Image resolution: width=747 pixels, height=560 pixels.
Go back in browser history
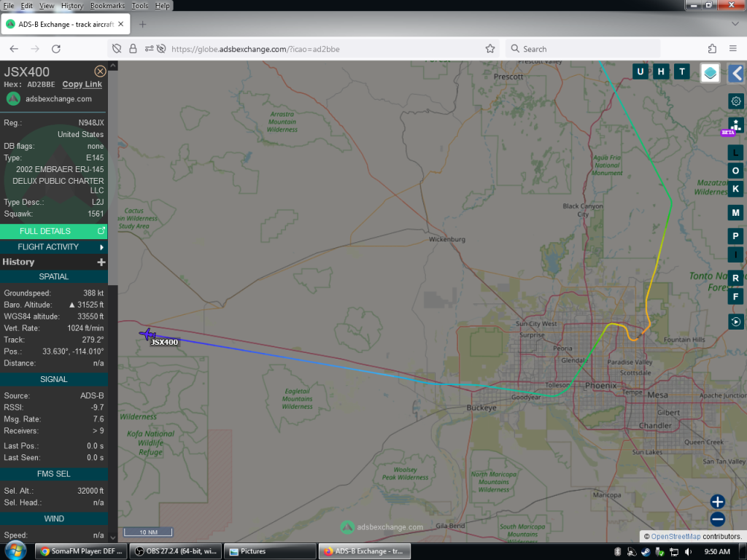14,49
